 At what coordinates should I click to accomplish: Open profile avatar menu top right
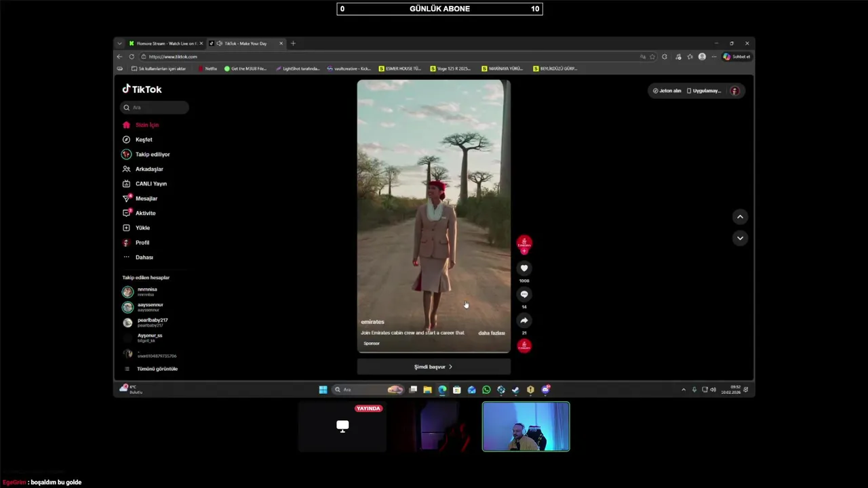pyautogui.click(x=734, y=91)
